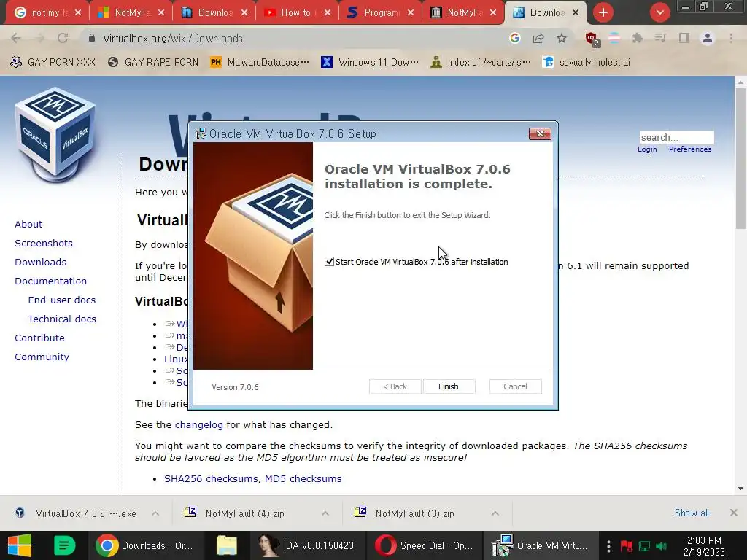Open the Chrome profile avatar
Viewport: 747px width, 560px height.
point(708,38)
